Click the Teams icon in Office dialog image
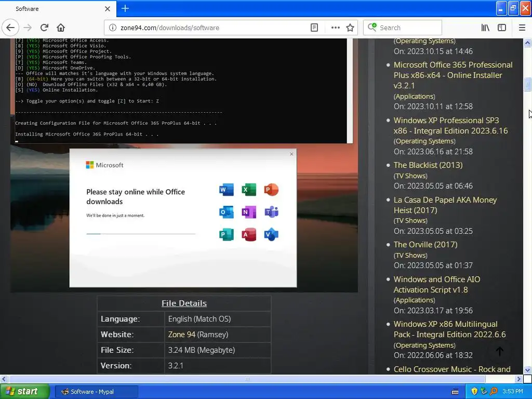Image resolution: width=532 pixels, height=399 pixels. 271,212
